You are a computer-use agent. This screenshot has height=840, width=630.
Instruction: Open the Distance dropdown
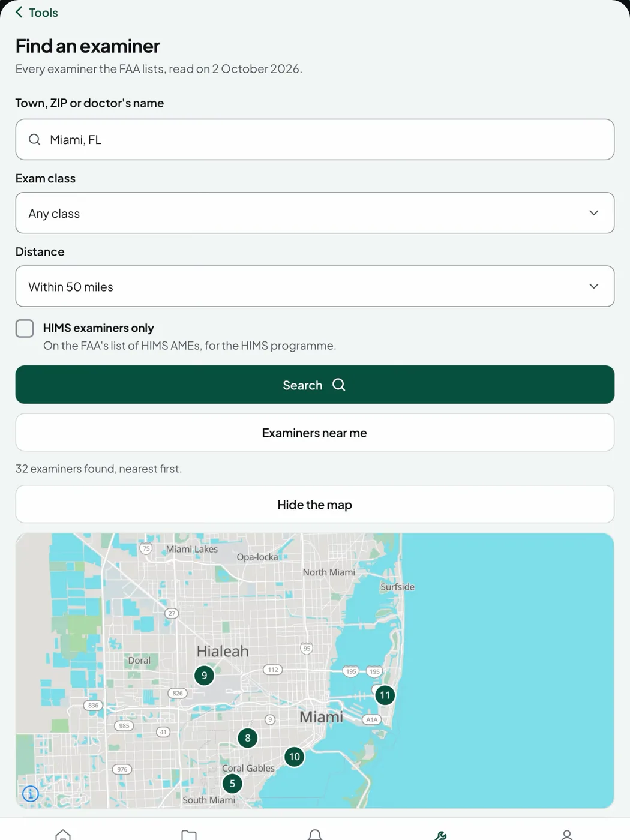click(x=315, y=286)
